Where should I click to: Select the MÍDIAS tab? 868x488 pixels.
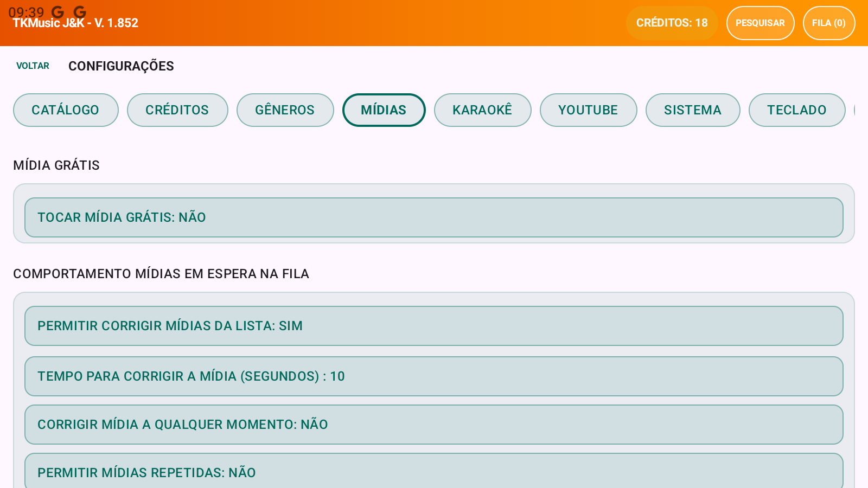[384, 110]
